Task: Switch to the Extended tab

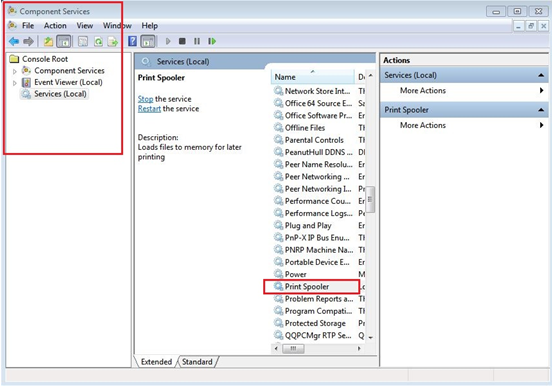Action: pos(156,362)
